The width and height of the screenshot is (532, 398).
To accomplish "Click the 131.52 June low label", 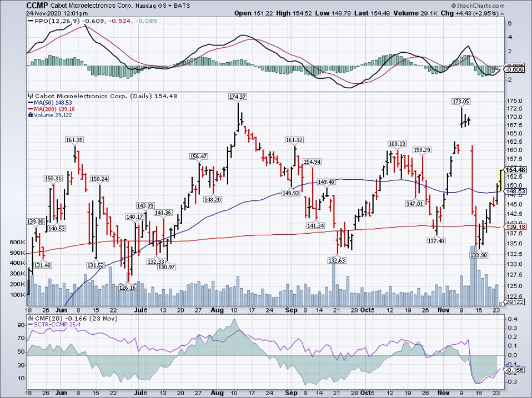I will coord(96,265).
